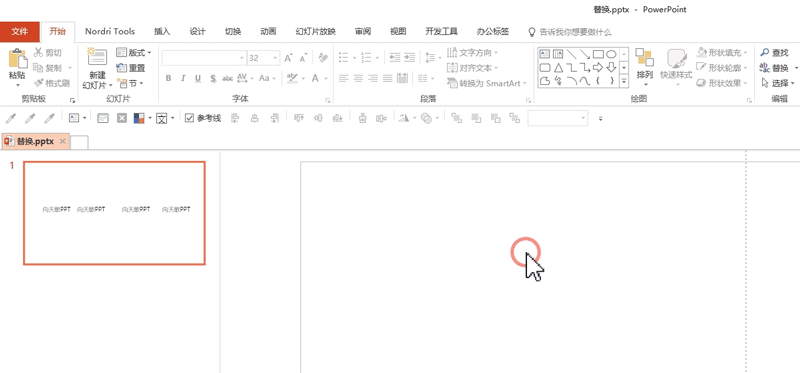Click the Tell Me (告诉我你想要做什么) search box
Viewport: 800px width, 373px height.
(x=570, y=32)
